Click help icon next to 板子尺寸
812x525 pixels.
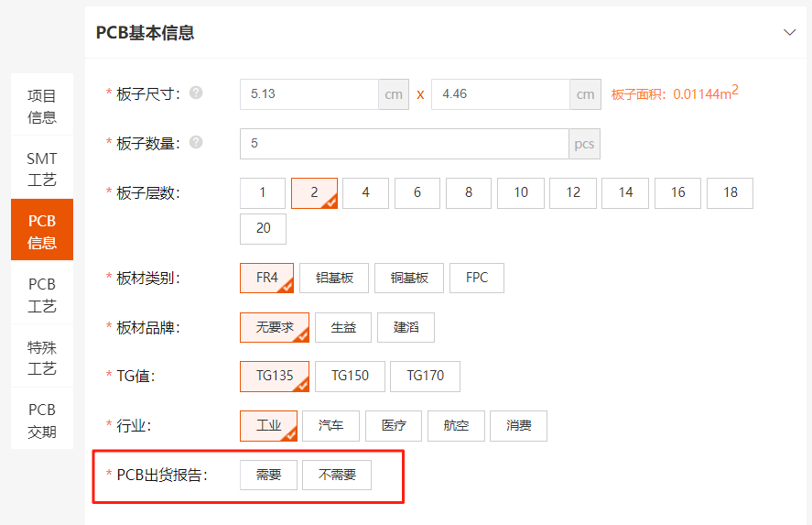coord(196,93)
